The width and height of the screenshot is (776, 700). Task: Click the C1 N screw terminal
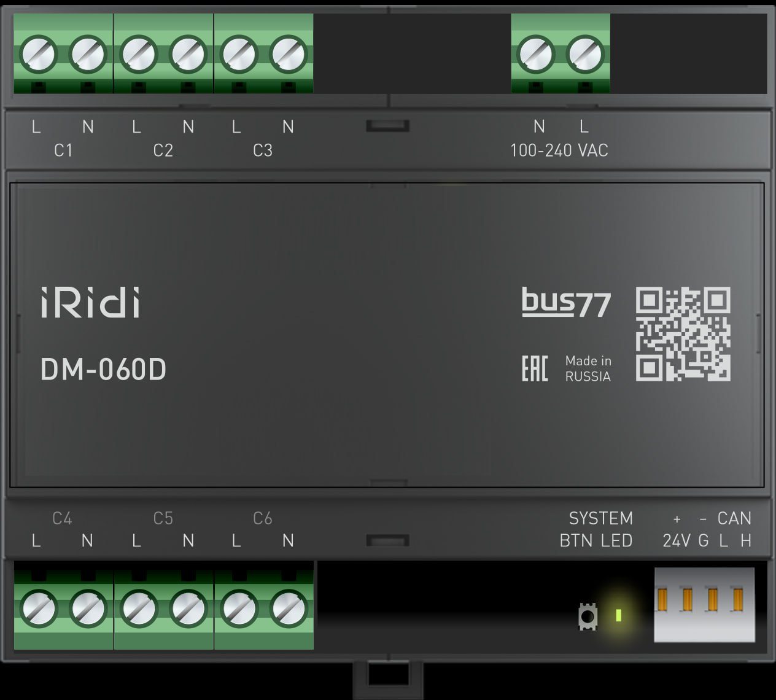tap(88, 54)
